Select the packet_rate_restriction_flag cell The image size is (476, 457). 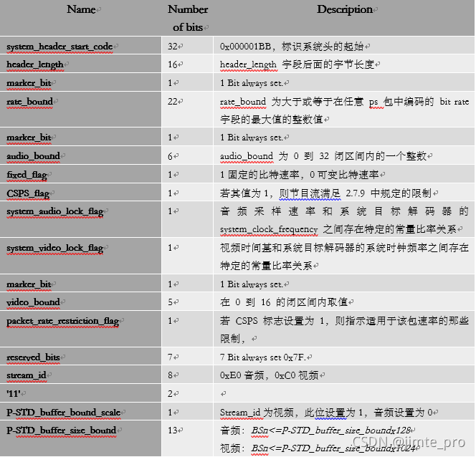point(80,329)
